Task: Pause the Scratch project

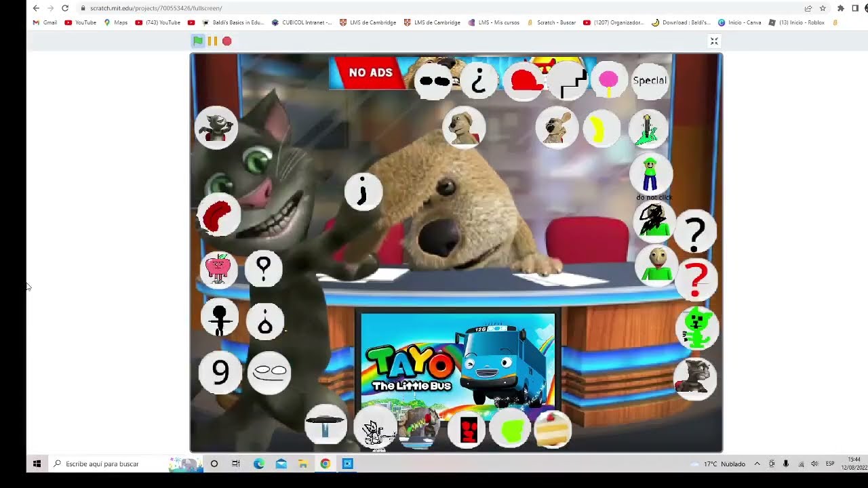Action: (x=212, y=41)
